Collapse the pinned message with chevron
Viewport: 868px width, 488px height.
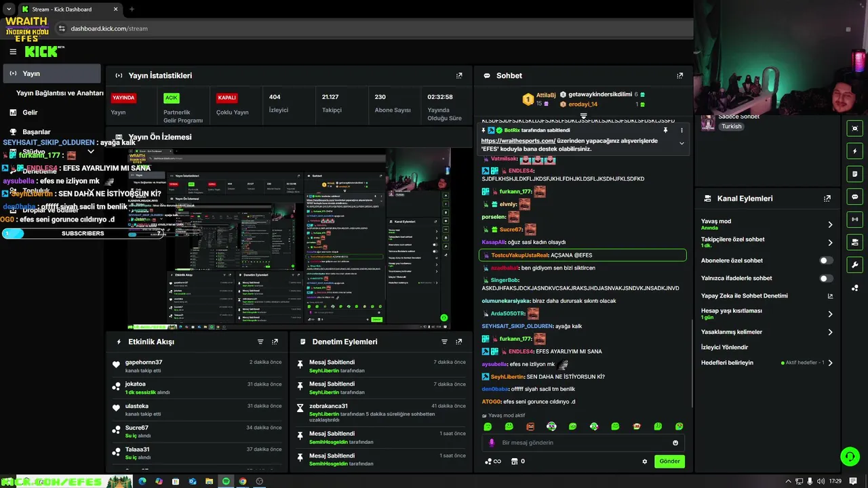tap(682, 144)
